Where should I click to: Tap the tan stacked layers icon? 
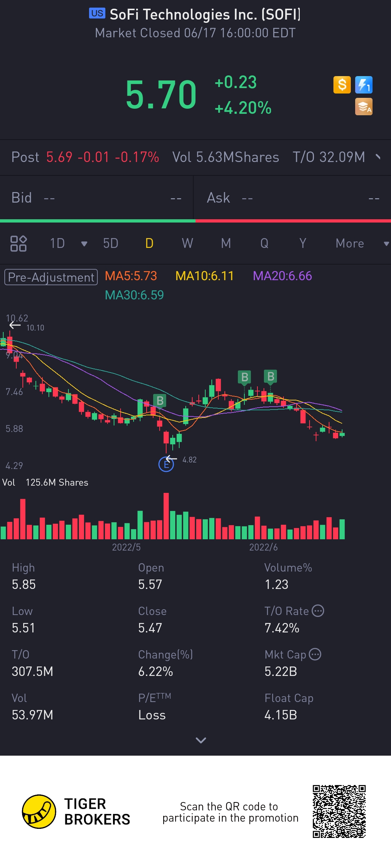[363, 107]
